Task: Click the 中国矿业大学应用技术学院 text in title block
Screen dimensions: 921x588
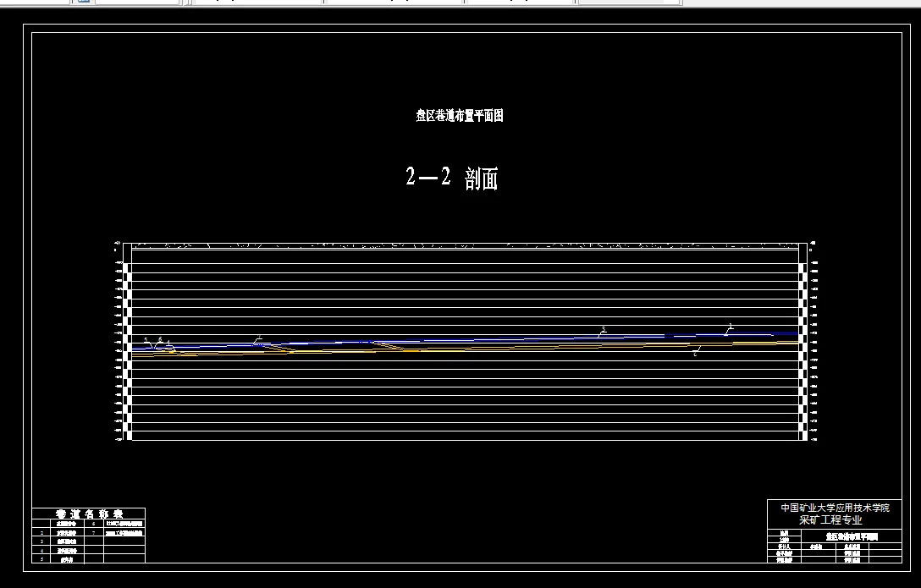Action: tap(835, 508)
